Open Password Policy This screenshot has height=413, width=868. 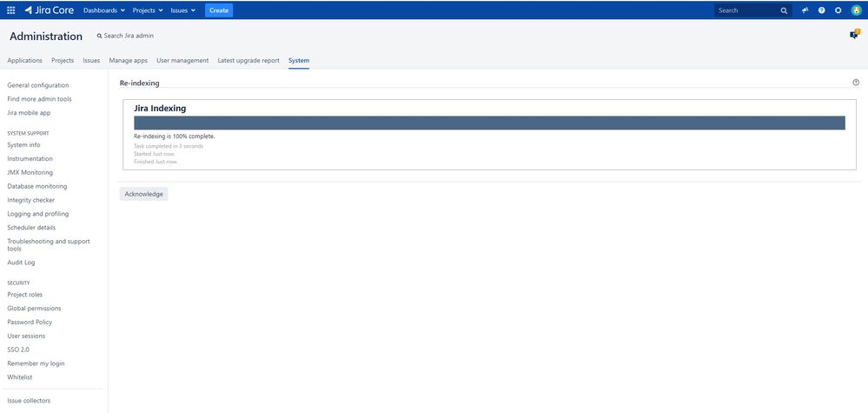30,323
